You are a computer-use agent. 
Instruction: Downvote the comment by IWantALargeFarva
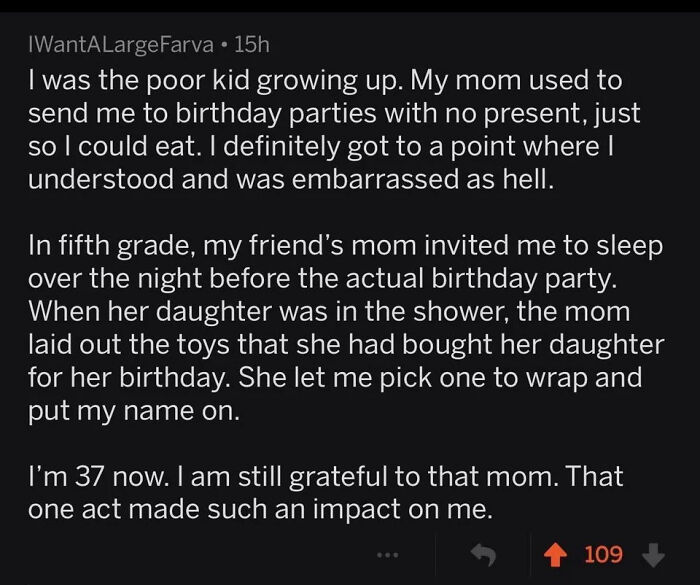click(652, 553)
